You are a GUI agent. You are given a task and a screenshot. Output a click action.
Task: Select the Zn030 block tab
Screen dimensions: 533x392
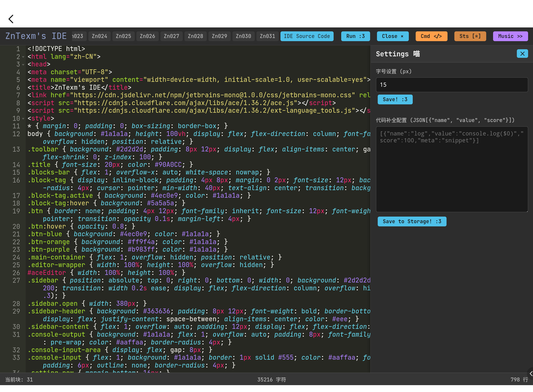(x=243, y=36)
